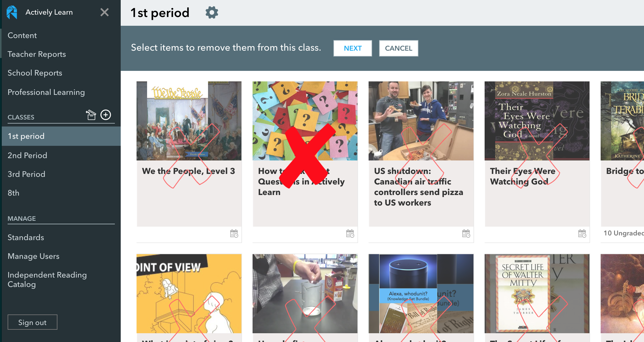
Task: Open calendar icon under How to Ask Questions
Action: 350,233
